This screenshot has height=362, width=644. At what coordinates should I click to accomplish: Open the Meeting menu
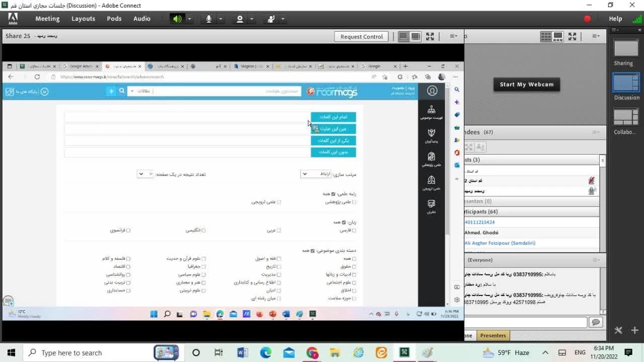click(x=47, y=19)
